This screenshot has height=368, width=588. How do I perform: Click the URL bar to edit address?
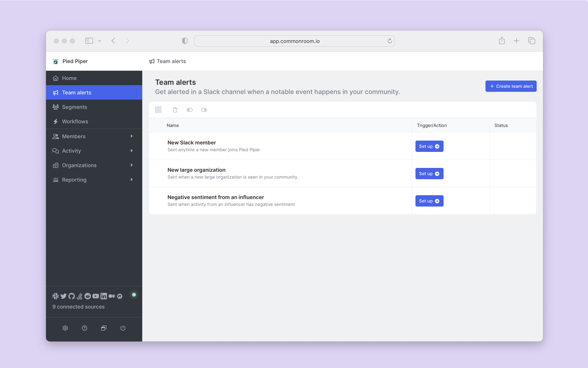pos(294,40)
